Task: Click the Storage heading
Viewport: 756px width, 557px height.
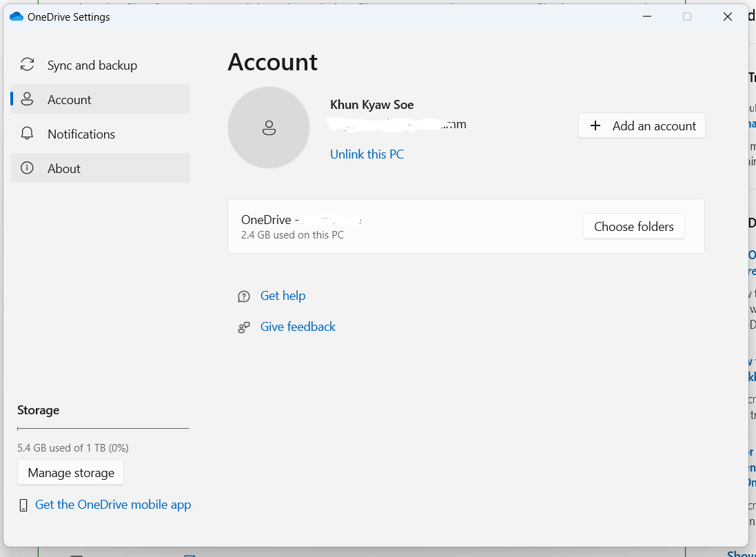Action: (x=39, y=410)
